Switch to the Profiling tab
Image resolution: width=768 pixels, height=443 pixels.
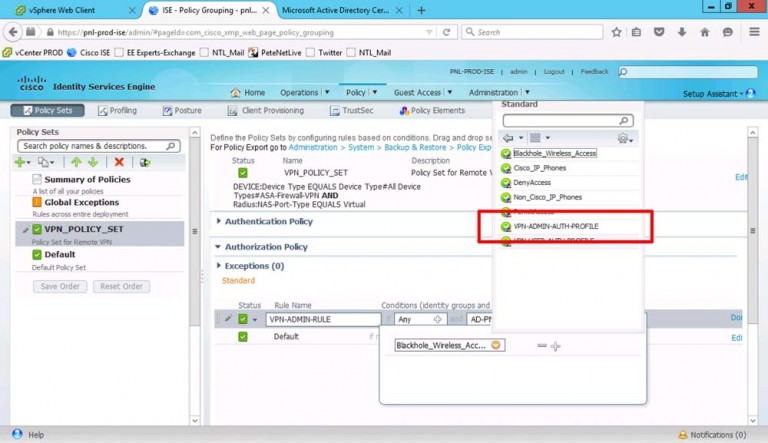coord(118,110)
